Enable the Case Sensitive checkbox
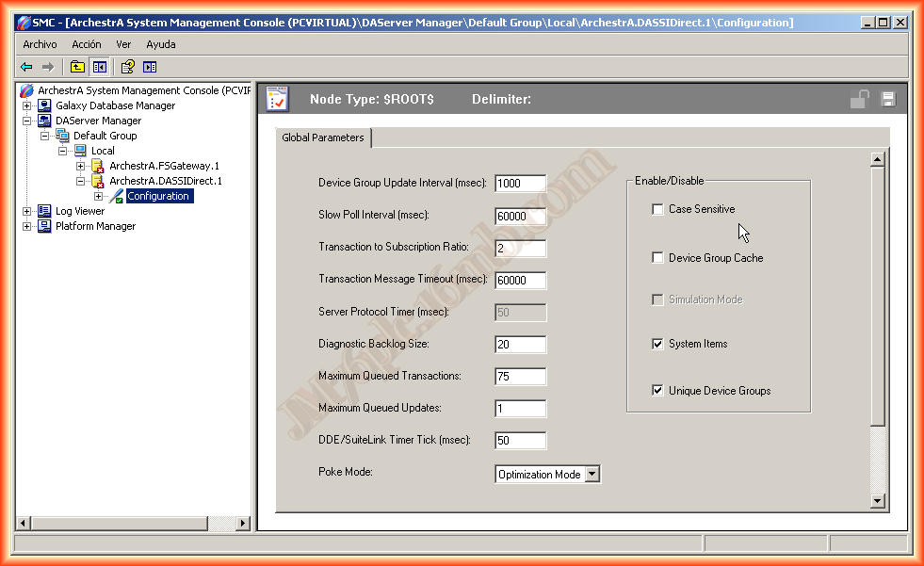Screen dimensions: 924x566 [657, 209]
